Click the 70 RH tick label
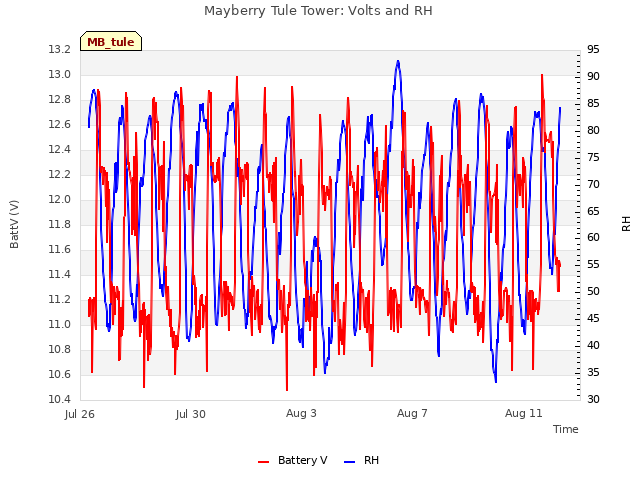 (x=593, y=184)
